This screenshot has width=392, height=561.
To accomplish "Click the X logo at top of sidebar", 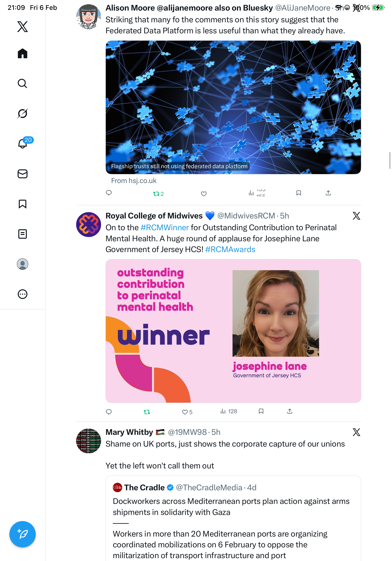I will 23,26.
